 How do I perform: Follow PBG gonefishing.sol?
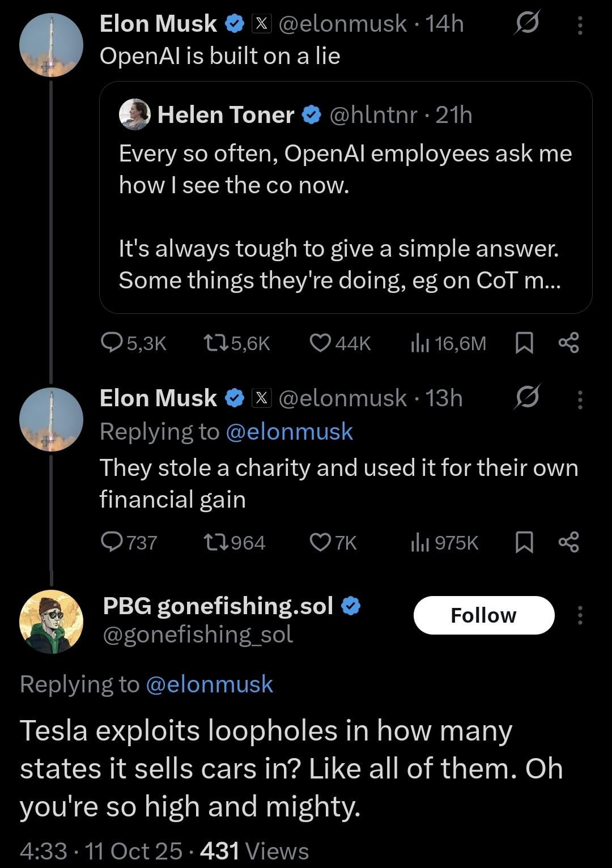pyautogui.click(x=483, y=615)
